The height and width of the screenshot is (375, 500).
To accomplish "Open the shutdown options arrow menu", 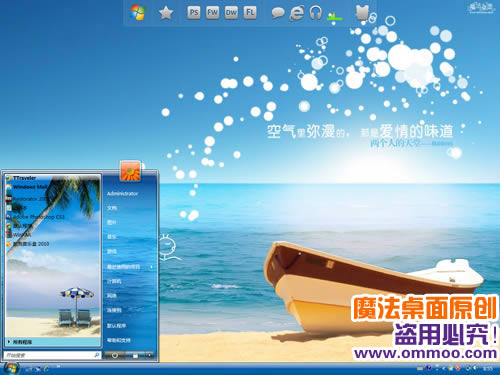I will tap(149, 355).
